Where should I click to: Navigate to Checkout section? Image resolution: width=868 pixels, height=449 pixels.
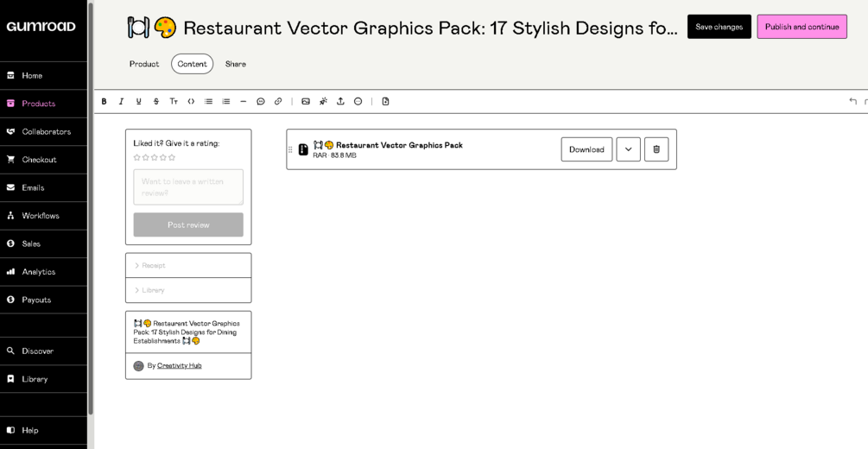point(44,160)
